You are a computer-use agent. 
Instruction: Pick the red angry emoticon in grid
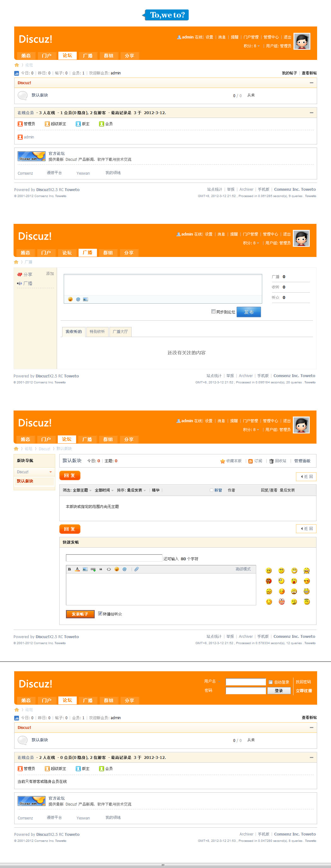click(x=269, y=581)
